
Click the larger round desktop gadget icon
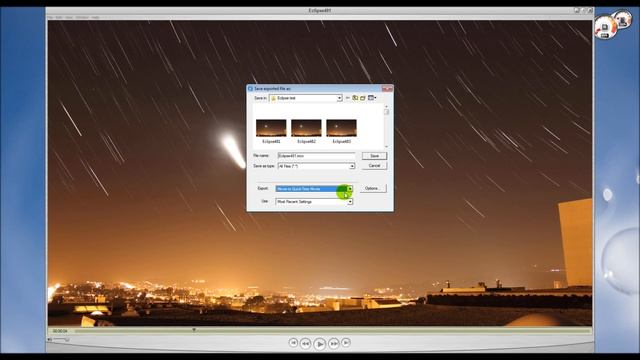(x=605, y=28)
